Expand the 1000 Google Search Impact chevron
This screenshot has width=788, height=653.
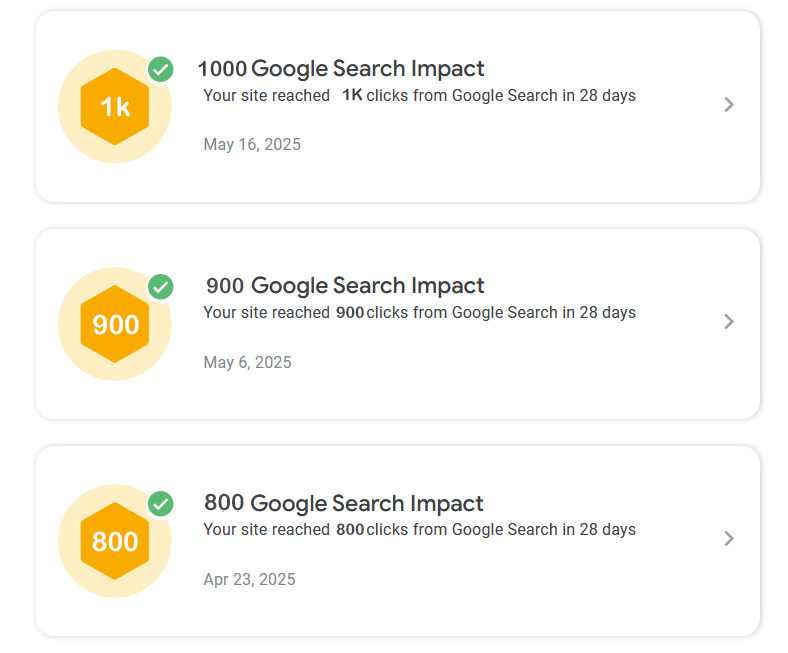(729, 105)
